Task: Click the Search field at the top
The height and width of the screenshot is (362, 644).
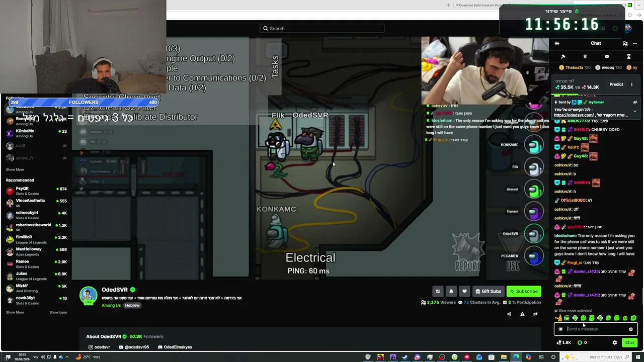Action: point(322,29)
